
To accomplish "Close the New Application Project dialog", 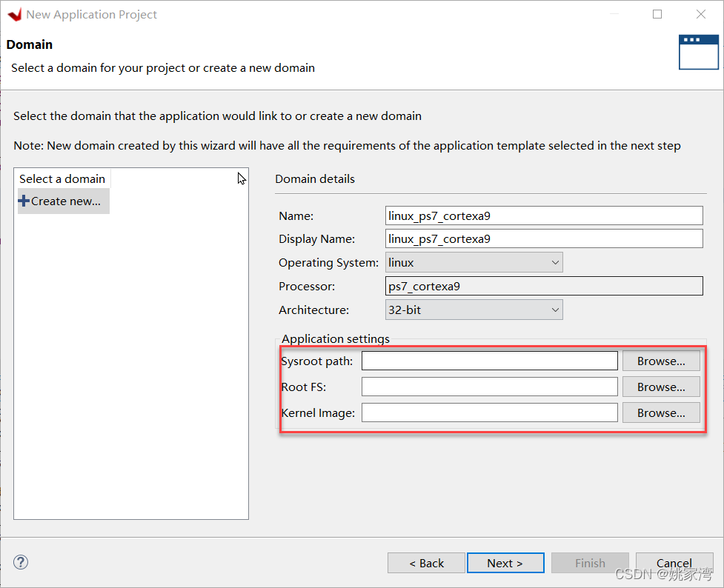I will point(700,14).
